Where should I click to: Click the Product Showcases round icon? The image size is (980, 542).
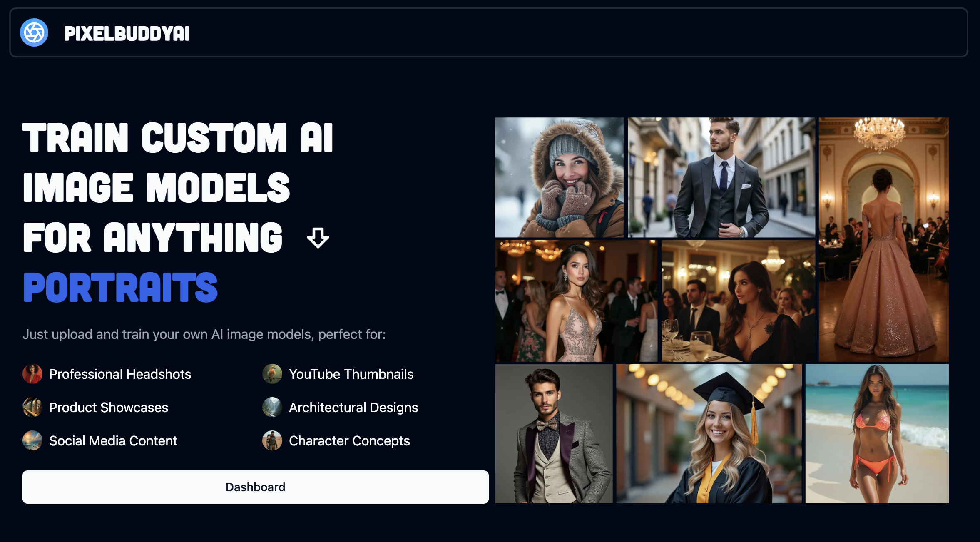point(32,407)
